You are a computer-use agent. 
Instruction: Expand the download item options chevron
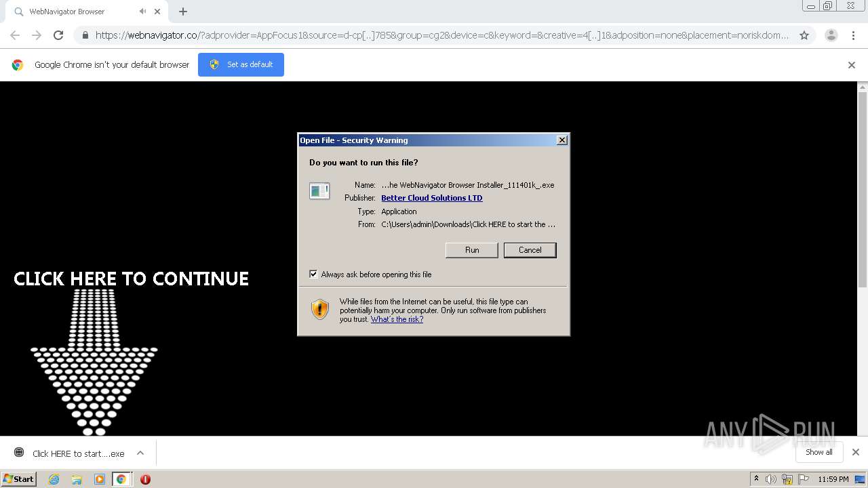[140, 453]
